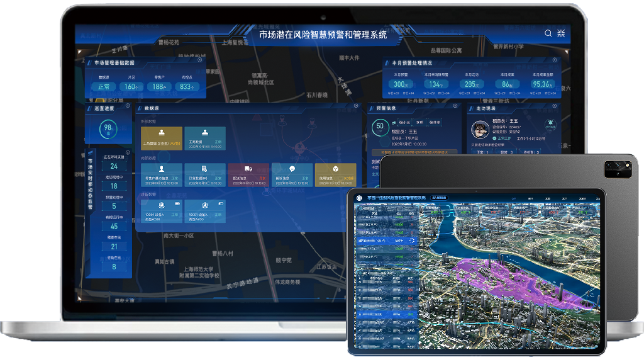Click the 正在呼叫支援 count 24
The image size is (644, 357).
pos(114,166)
